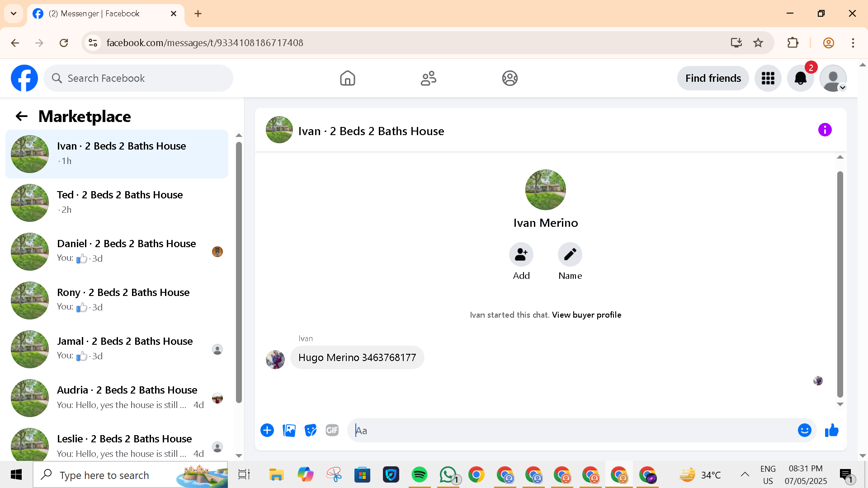The height and width of the screenshot is (488, 868).
Task: Click the message input field
Action: (574, 430)
